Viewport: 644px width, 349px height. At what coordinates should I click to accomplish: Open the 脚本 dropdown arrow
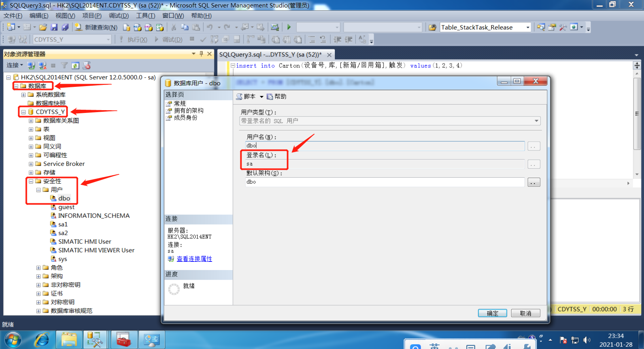point(261,96)
